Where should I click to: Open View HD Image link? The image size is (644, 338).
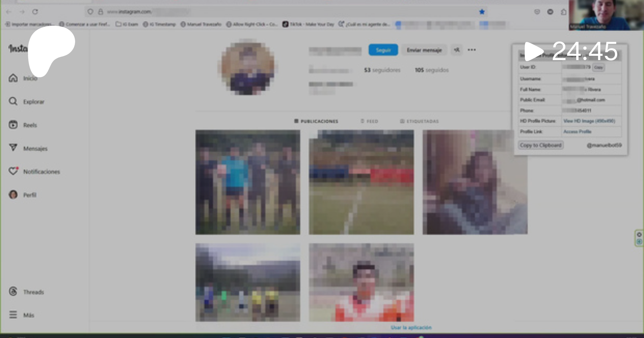589,121
